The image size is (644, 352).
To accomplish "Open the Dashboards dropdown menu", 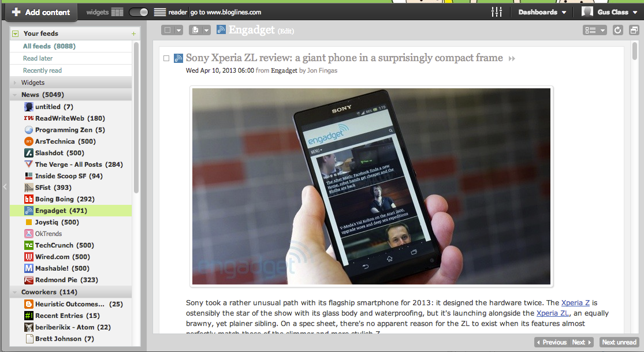I will pos(542,12).
